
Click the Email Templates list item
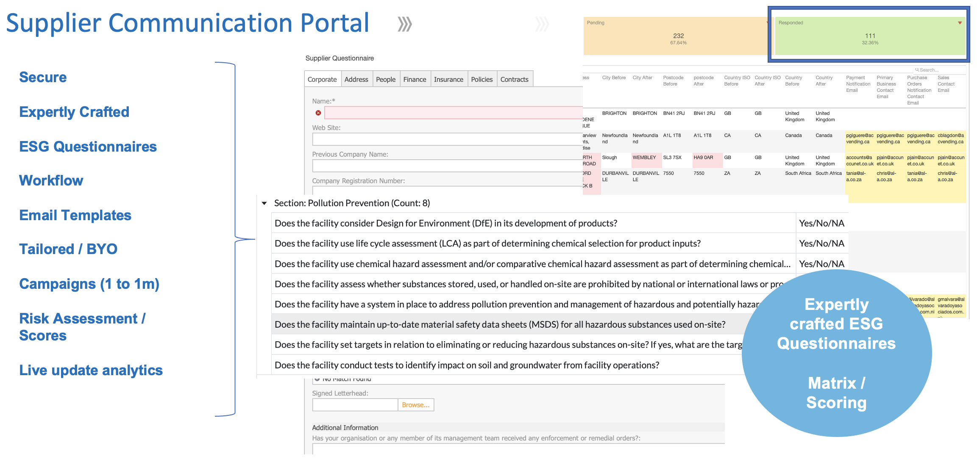[x=75, y=215]
